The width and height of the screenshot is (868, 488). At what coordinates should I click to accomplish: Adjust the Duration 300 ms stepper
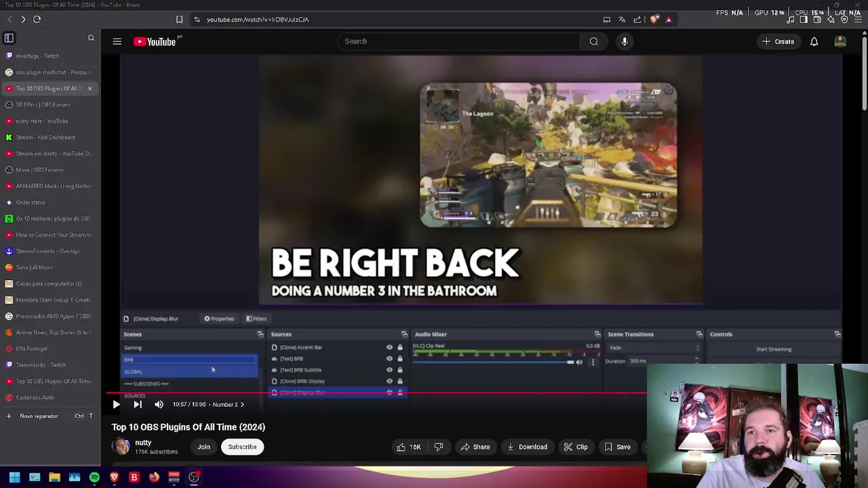click(696, 361)
